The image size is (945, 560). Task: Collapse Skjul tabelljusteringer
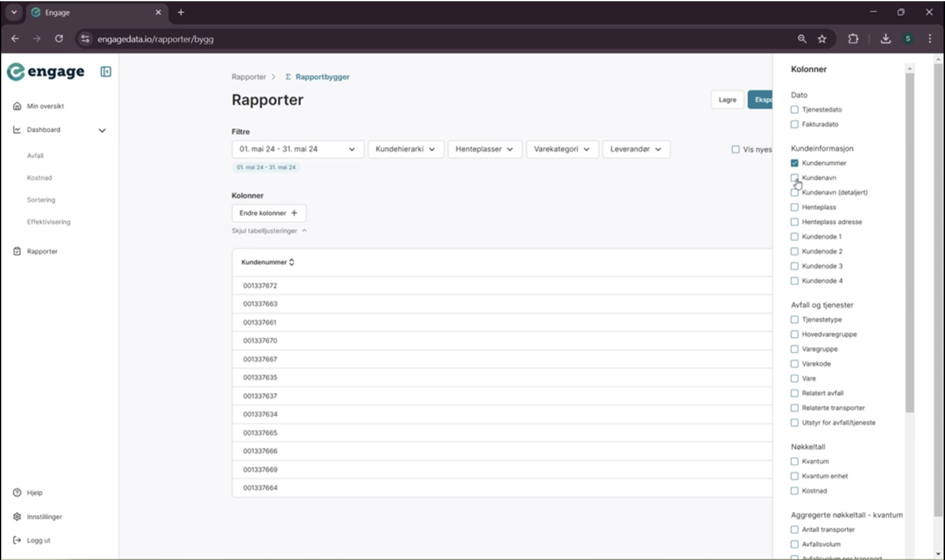[x=269, y=231]
